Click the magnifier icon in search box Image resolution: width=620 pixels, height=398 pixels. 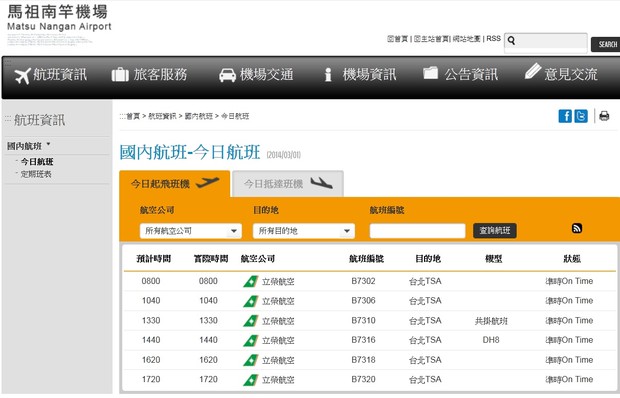[x=511, y=40]
